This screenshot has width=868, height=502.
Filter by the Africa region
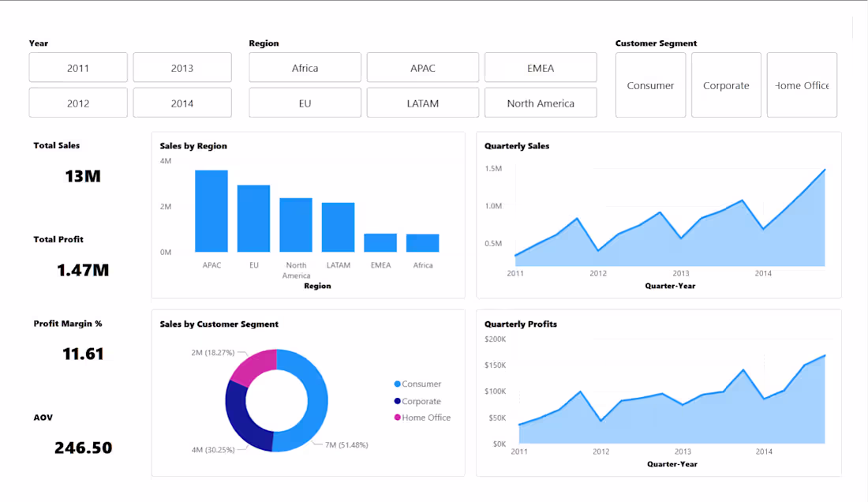(x=305, y=67)
